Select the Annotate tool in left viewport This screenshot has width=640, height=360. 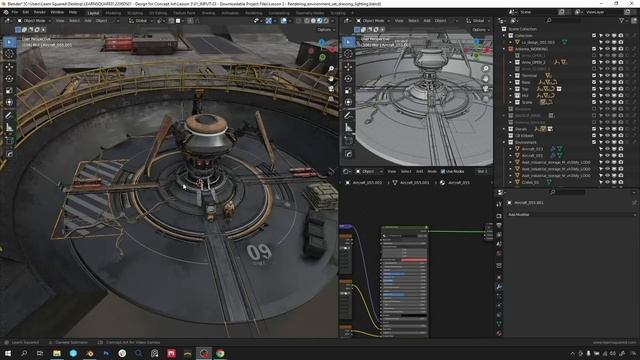pos(9,116)
